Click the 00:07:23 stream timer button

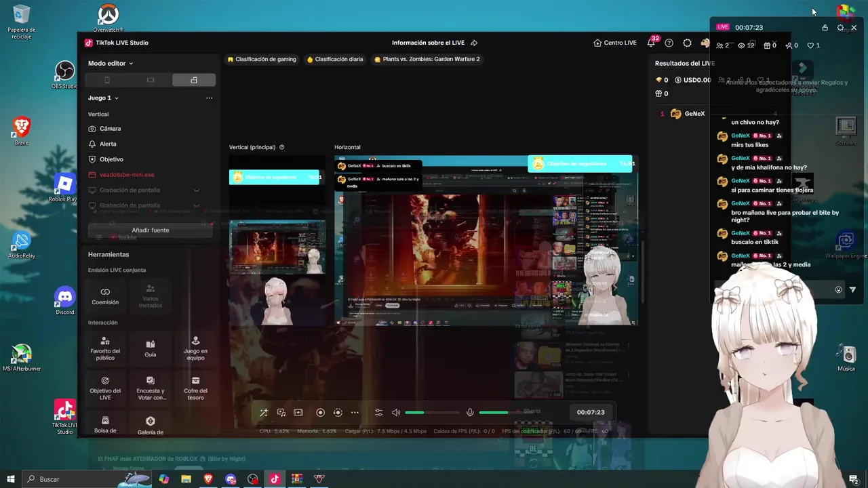click(591, 412)
